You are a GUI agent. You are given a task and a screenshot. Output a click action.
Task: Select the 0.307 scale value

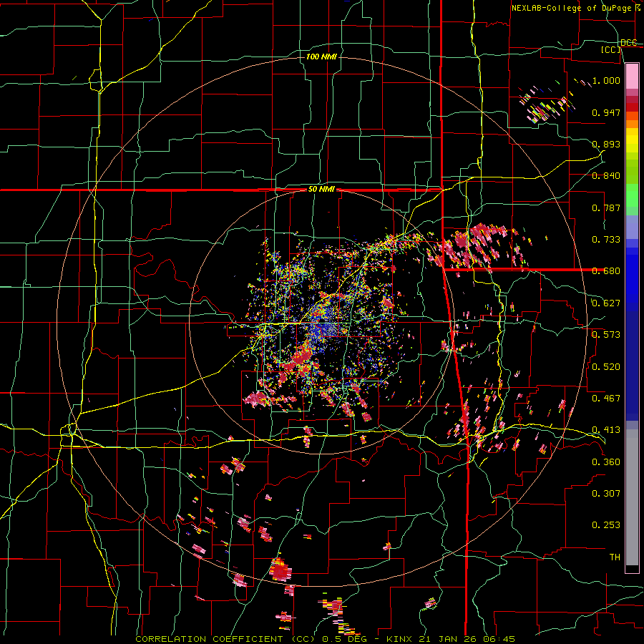point(606,493)
